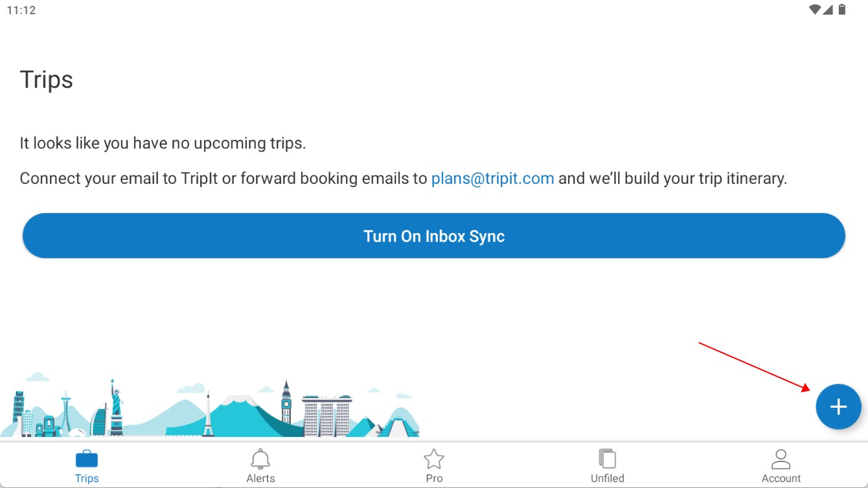The height and width of the screenshot is (488, 868).
Task: Tap the cellular signal status icon
Action: point(828,9)
